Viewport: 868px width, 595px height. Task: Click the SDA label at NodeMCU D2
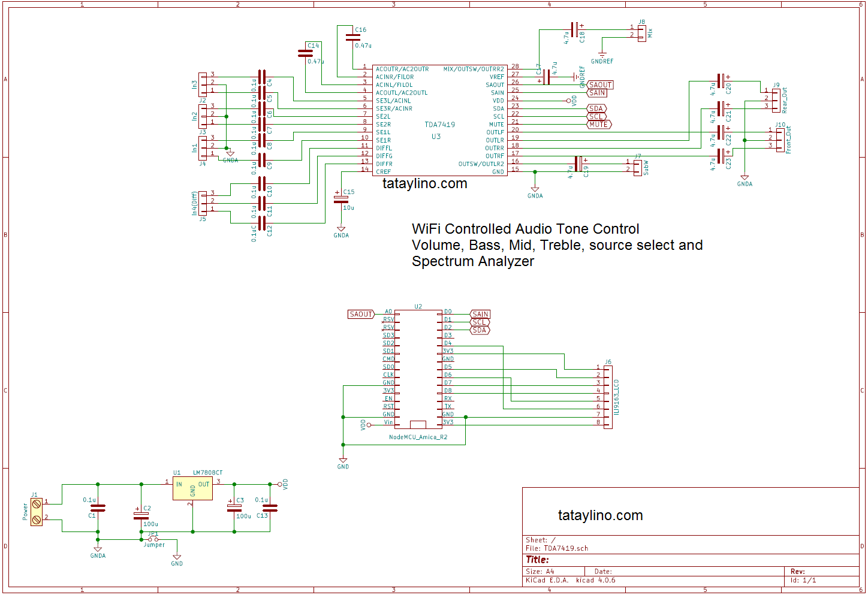coord(480,330)
